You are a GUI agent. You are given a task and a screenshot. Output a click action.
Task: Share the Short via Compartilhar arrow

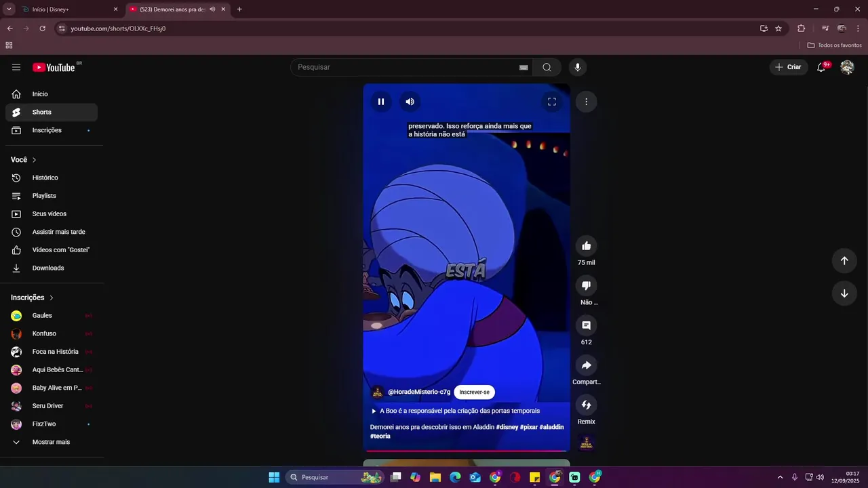click(x=587, y=365)
